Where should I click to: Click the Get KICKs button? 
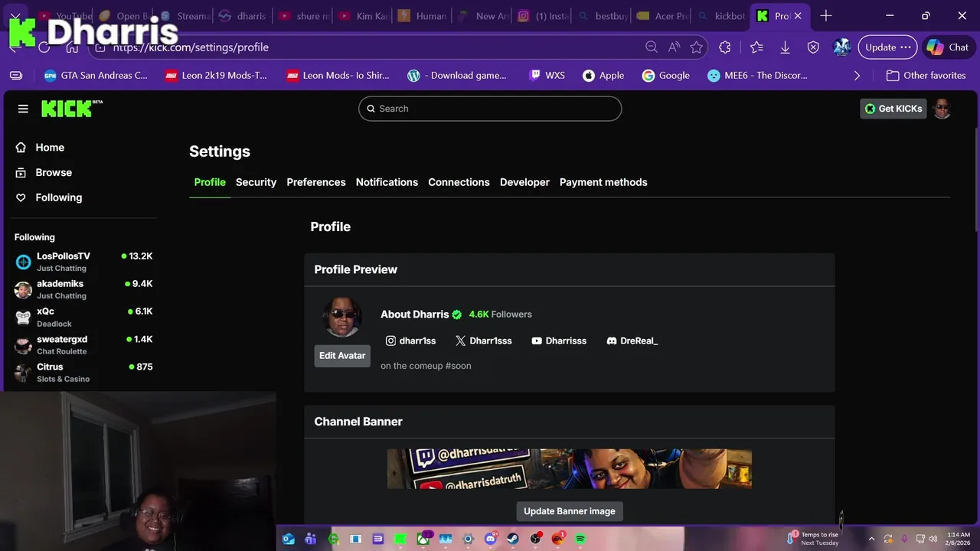tap(893, 109)
